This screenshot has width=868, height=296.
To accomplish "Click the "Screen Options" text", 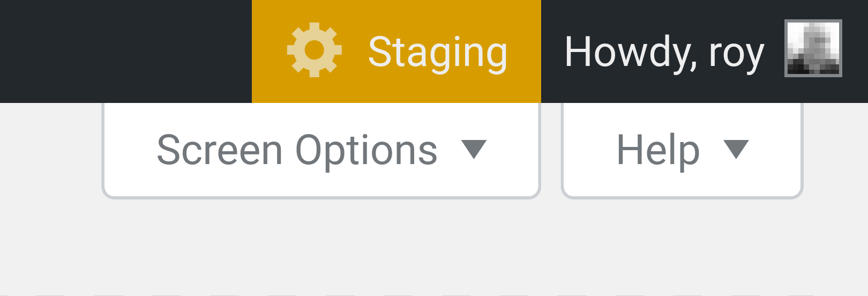I will click(x=297, y=151).
